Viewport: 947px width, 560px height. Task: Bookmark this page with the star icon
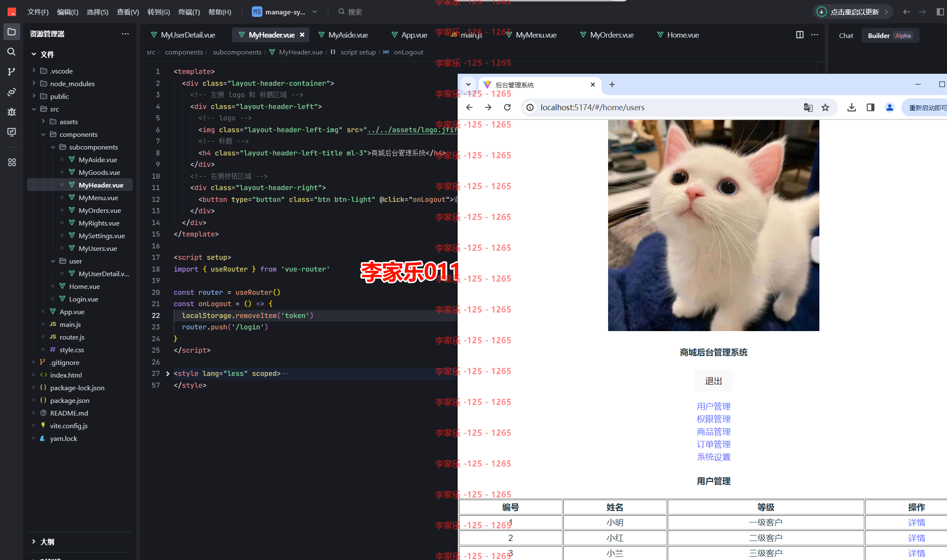pyautogui.click(x=825, y=107)
